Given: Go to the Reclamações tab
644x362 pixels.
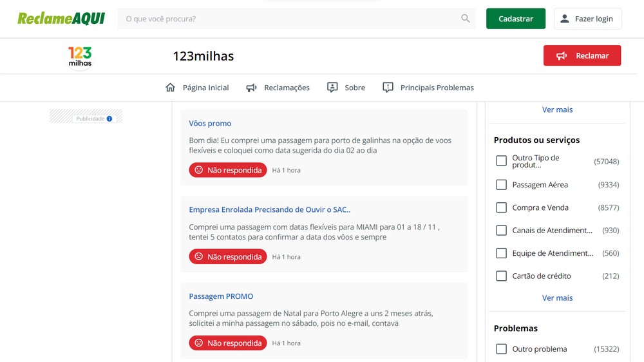Looking at the screenshot, I should [287, 88].
